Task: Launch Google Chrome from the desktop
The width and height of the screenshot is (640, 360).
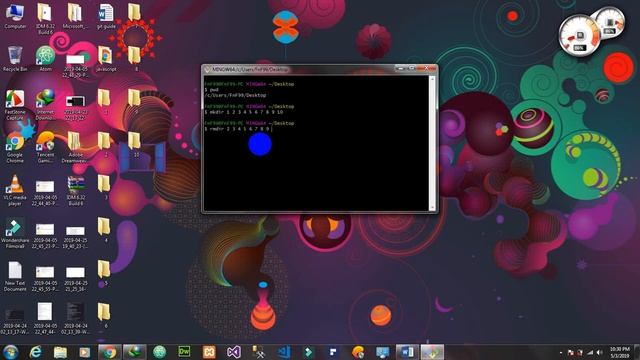Action: tap(15, 148)
